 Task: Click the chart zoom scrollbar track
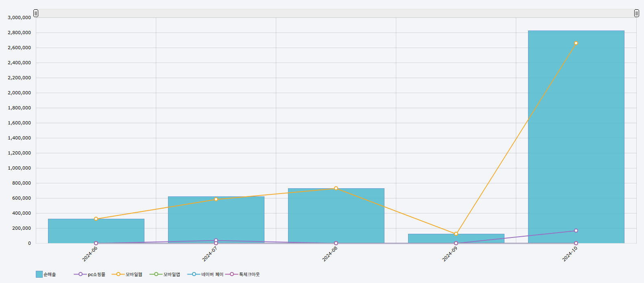(336, 13)
